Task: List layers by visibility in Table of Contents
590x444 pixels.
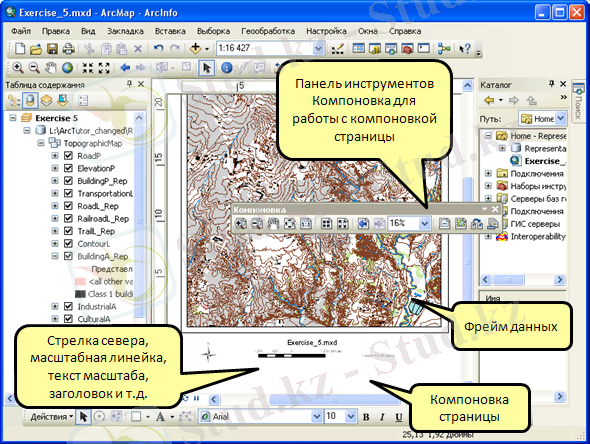Action: [46, 100]
